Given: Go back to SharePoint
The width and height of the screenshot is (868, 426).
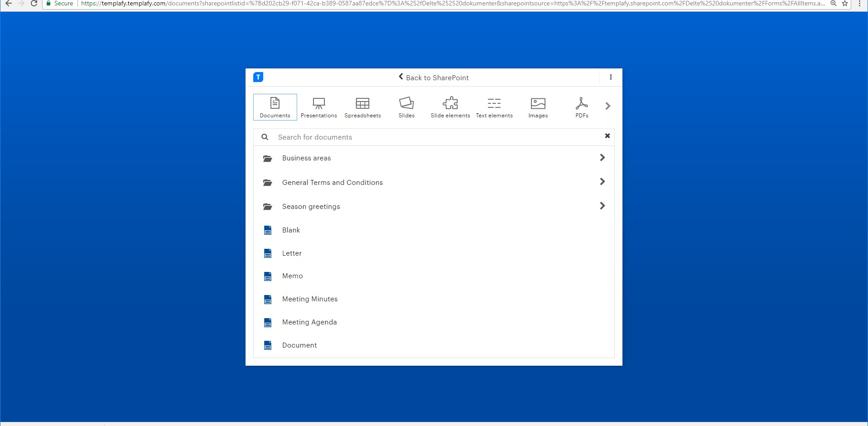Looking at the screenshot, I should tap(434, 77).
